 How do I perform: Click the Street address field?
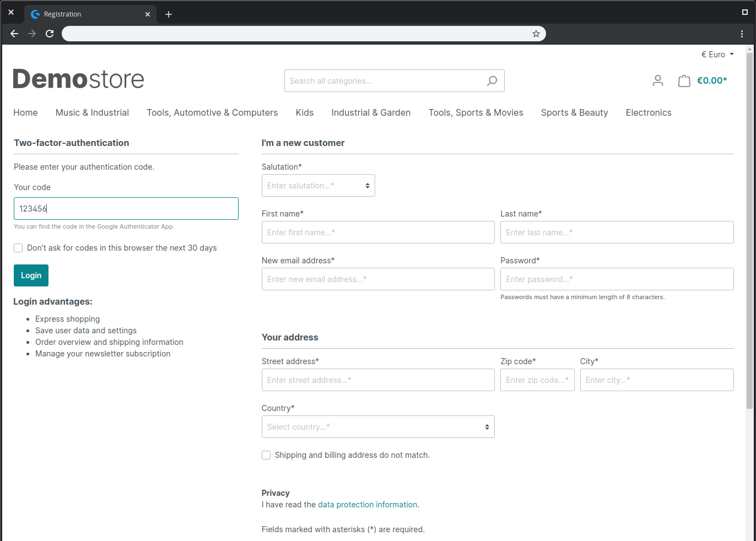(378, 380)
